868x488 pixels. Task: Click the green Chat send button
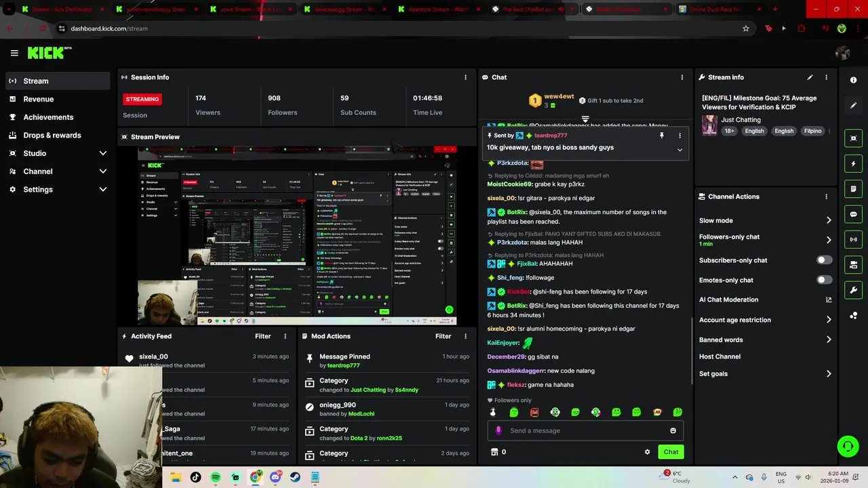(671, 452)
